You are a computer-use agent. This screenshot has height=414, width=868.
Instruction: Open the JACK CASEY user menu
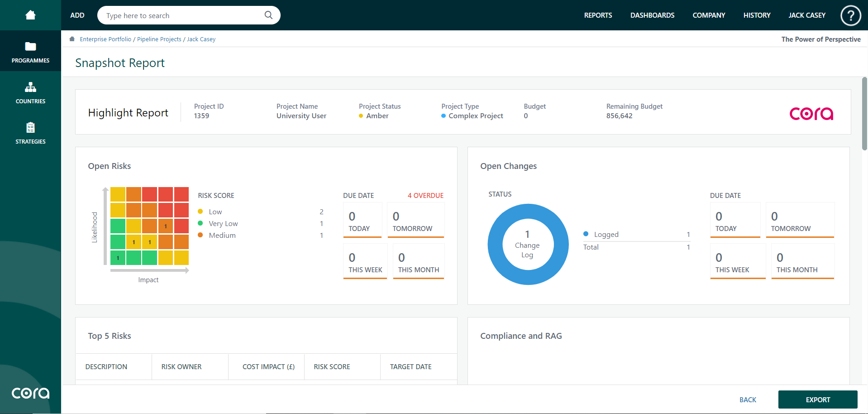tap(807, 15)
